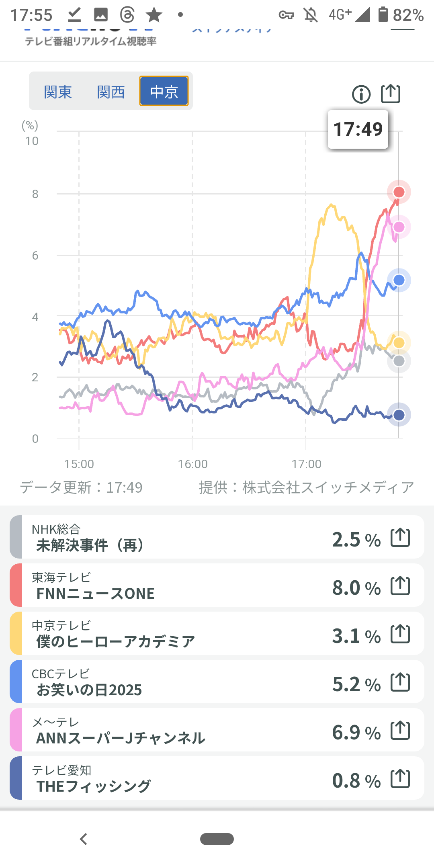Tap the dark blue テレビ愛知 data point
The width and height of the screenshot is (434, 868).
pos(399,415)
